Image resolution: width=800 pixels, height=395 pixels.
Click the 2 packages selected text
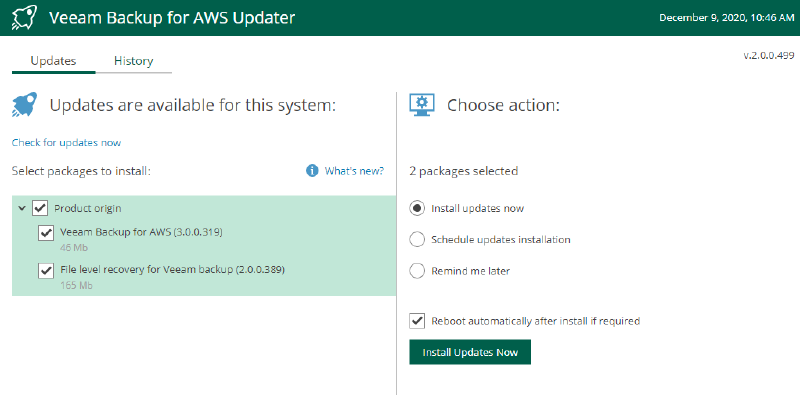point(464,171)
